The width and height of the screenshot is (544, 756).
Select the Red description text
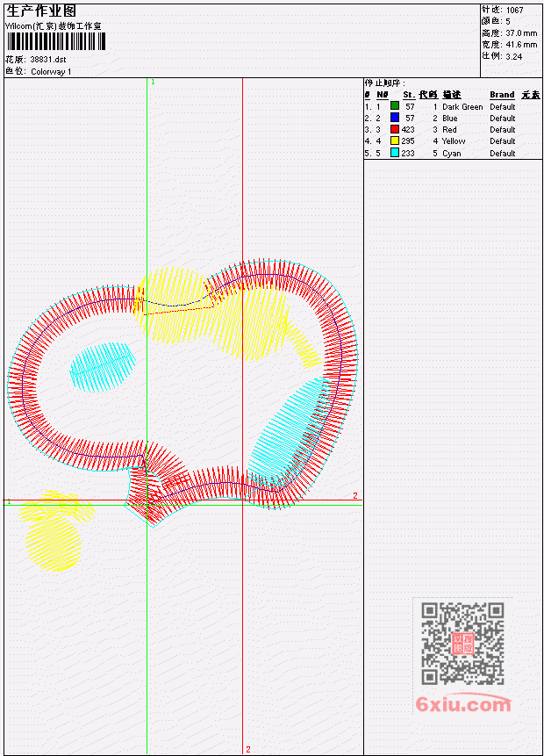click(x=449, y=130)
